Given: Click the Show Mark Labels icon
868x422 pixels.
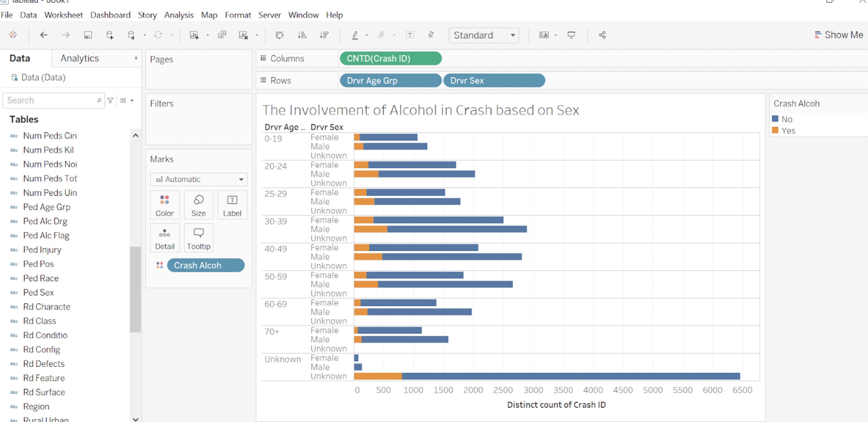Looking at the screenshot, I should pyautogui.click(x=410, y=35).
